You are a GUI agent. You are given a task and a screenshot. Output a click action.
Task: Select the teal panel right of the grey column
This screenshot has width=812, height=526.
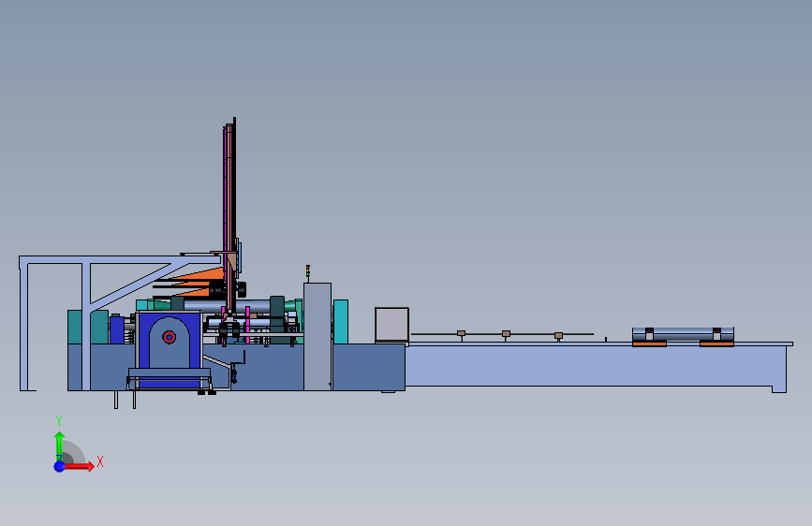pos(341,322)
